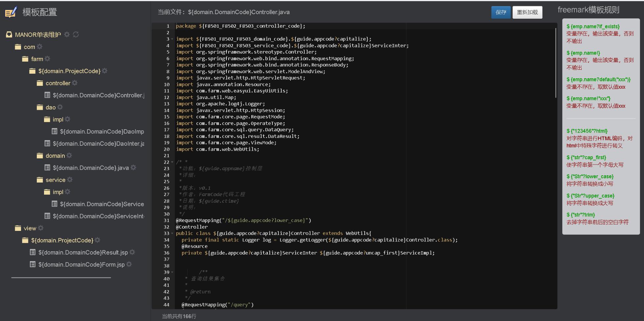644x321 pixels.
Task: Click the freemark模板规则 heading
Action: coord(588,10)
